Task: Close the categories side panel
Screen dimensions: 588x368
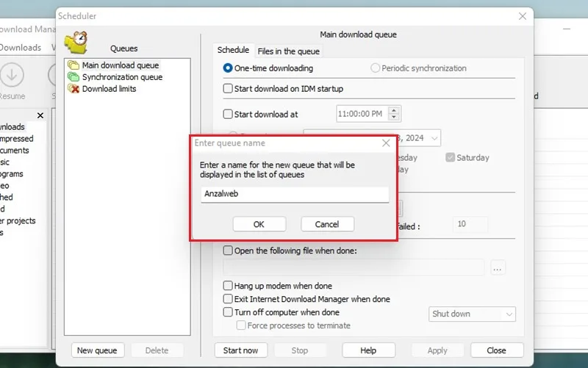Action: pyautogui.click(x=40, y=115)
